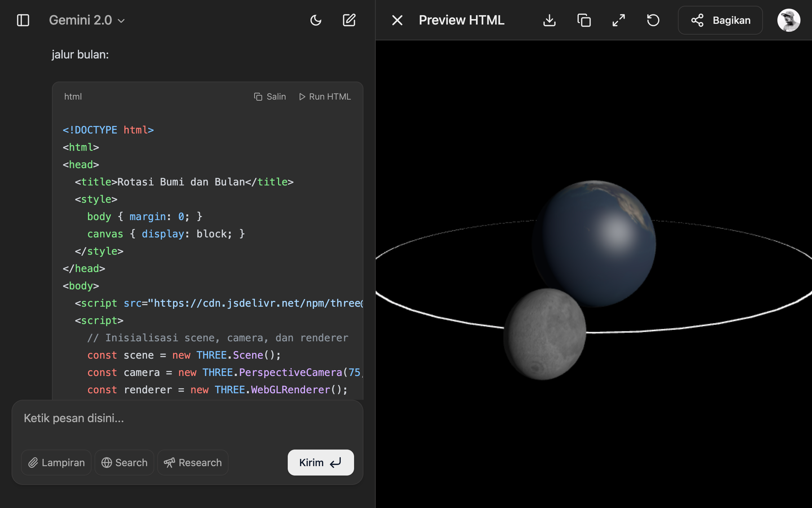Run the code via Run HTML
The width and height of the screenshot is (812, 508).
325,97
